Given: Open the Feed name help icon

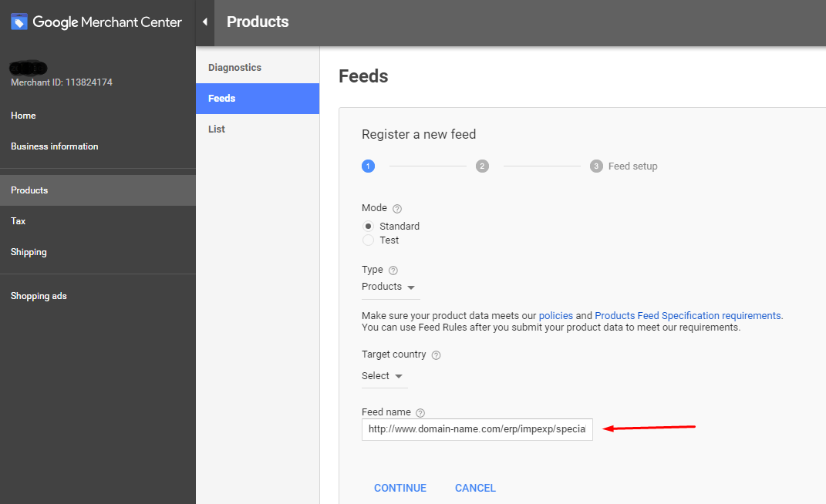Looking at the screenshot, I should [420, 412].
